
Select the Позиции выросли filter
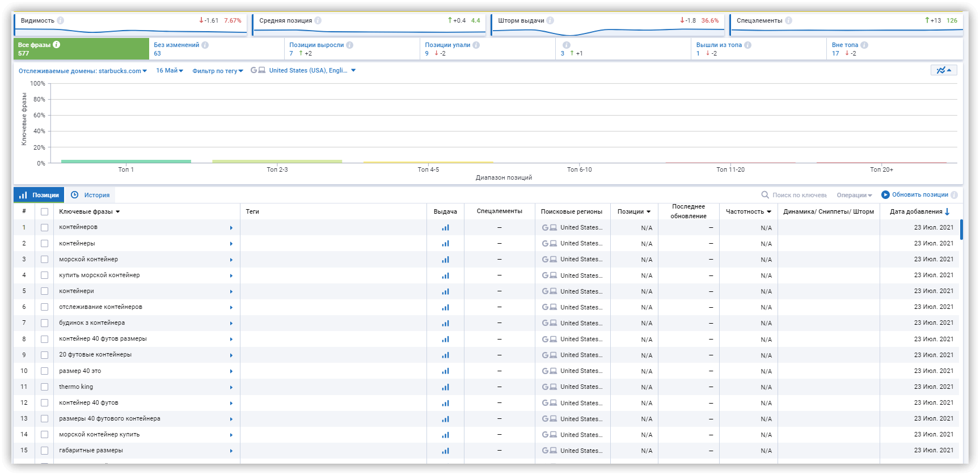point(352,49)
